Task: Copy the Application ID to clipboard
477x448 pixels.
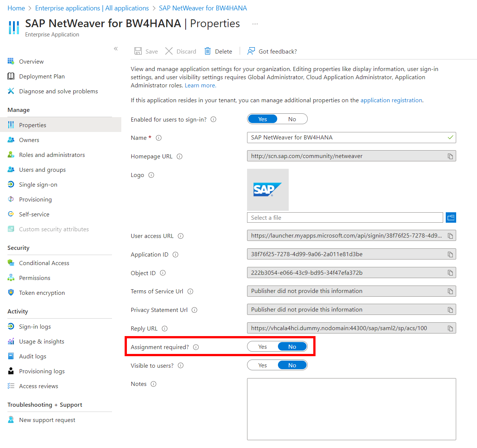Action: point(450,255)
